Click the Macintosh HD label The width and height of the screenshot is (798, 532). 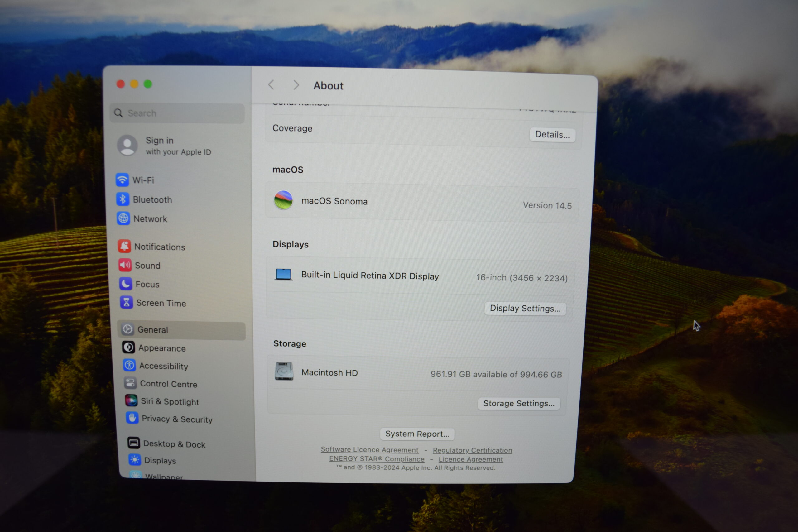(x=329, y=372)
